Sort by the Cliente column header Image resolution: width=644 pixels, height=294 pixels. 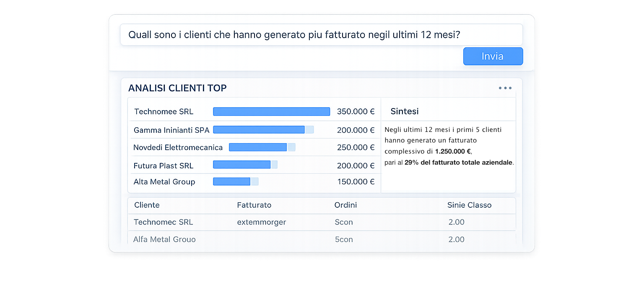click(147, 205)
